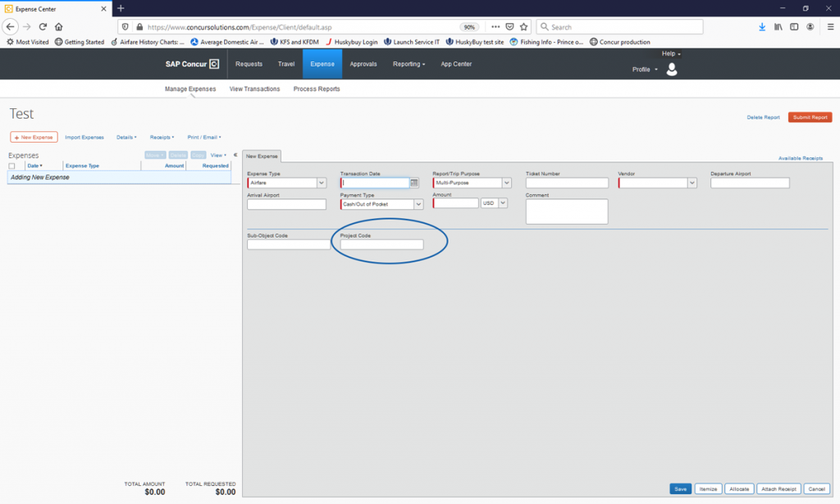The width and height of the screenshot is (840, 504).
Task: Open the Payment Type dropdown
Action: (418, 204)
